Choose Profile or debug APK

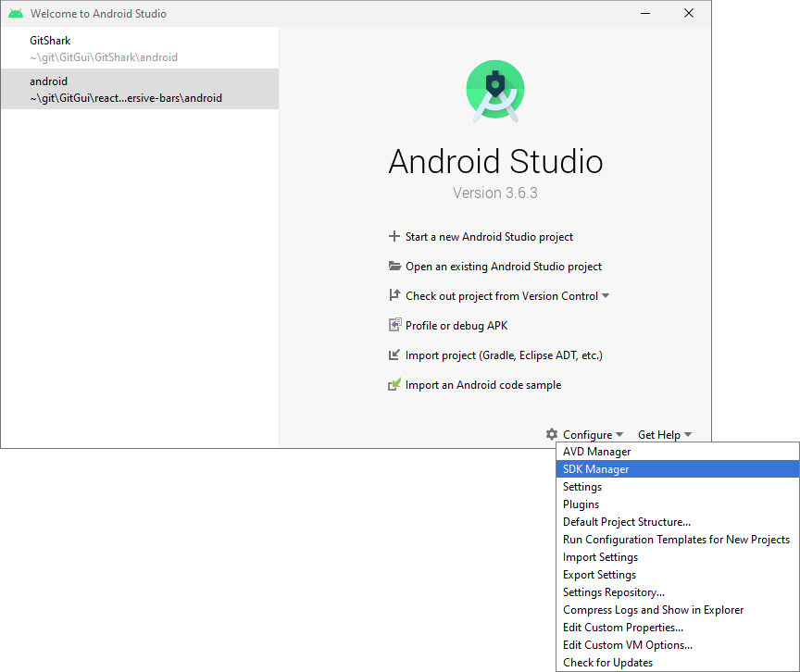point(456,325)
